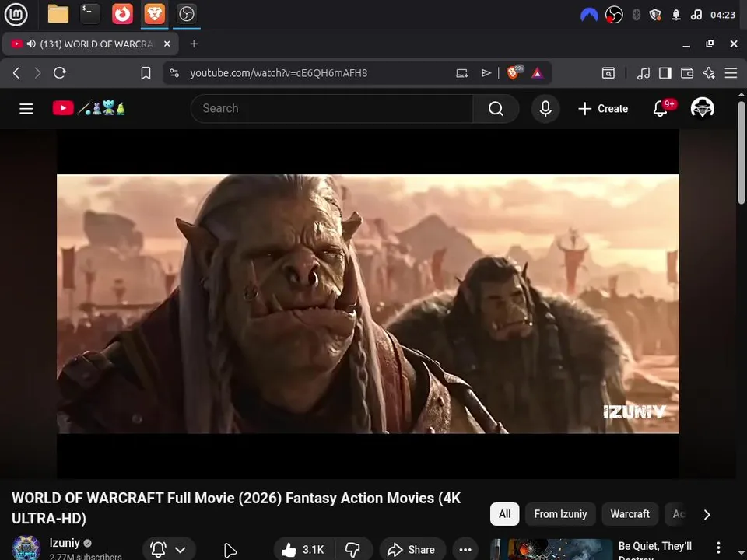Screen dimensions: 747x560
Task: Open the Linux Mint start menu
Action: point(16,14)
